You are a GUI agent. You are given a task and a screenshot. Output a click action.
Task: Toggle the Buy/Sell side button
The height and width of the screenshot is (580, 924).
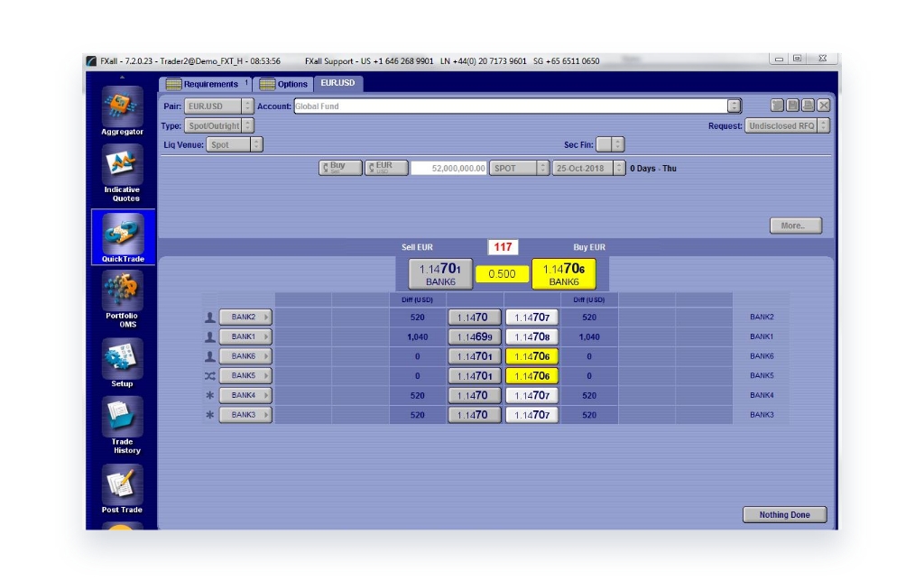(x=339, y=168)
